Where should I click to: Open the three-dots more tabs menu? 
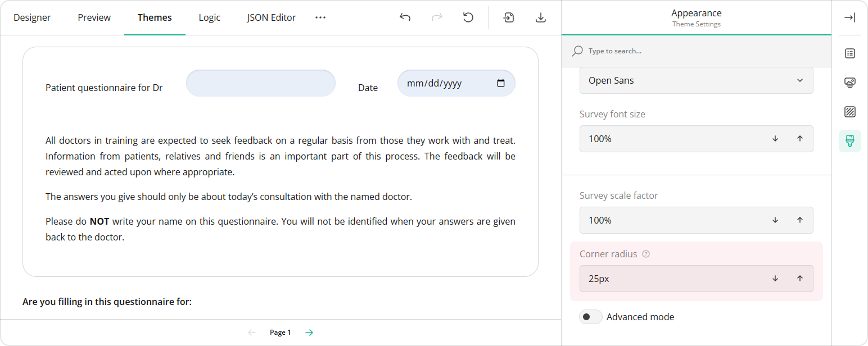click(x=320, y=17)
